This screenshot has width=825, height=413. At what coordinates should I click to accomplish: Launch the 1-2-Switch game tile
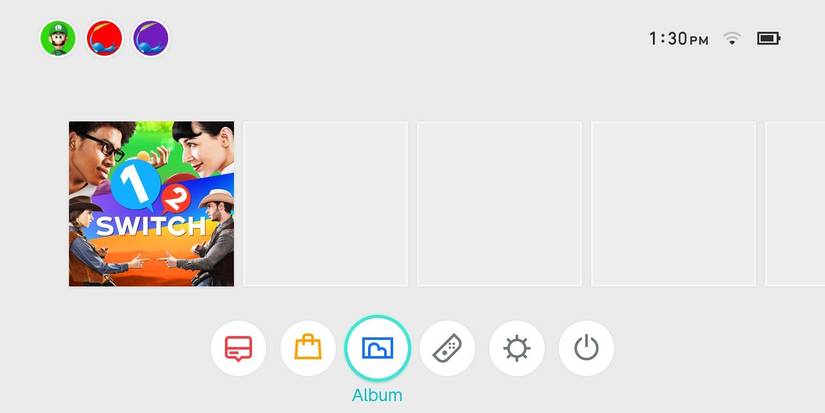coord(152,204)
